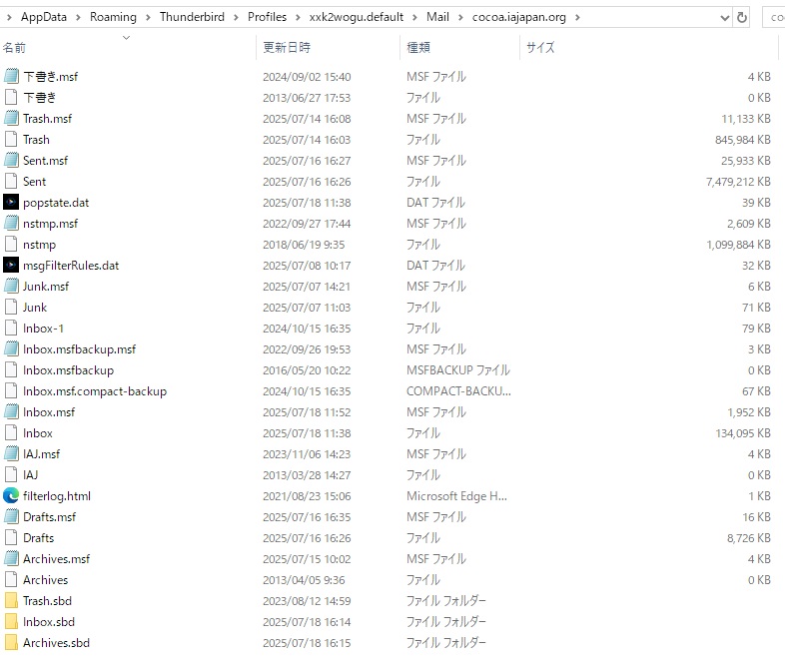Expand the chevron before AppData breadcrumb
Screen dimensions: 785x672
pyautogui.click(x=9, y=18)
